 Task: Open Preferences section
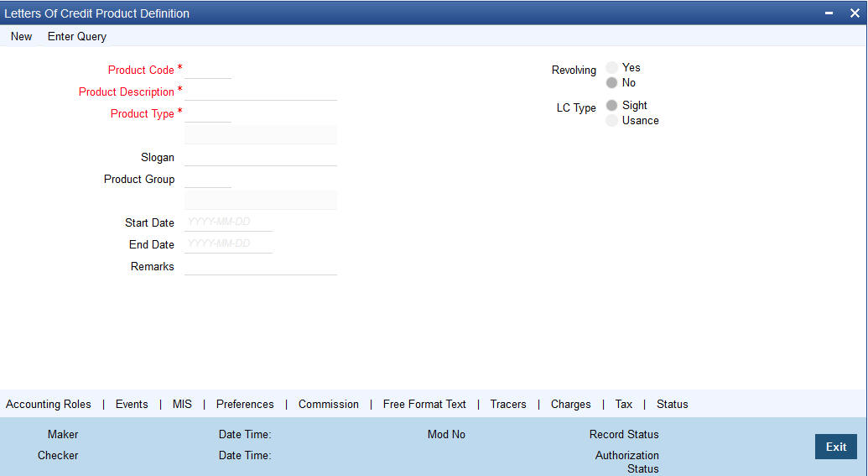[245, 404]
